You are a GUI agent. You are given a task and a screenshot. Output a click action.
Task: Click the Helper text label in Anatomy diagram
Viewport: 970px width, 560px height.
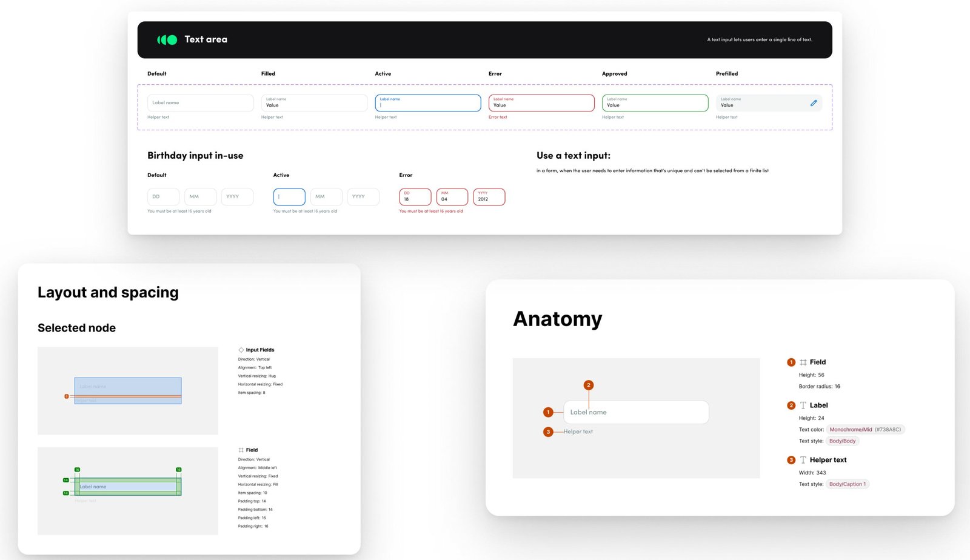(x=578, y=432)
